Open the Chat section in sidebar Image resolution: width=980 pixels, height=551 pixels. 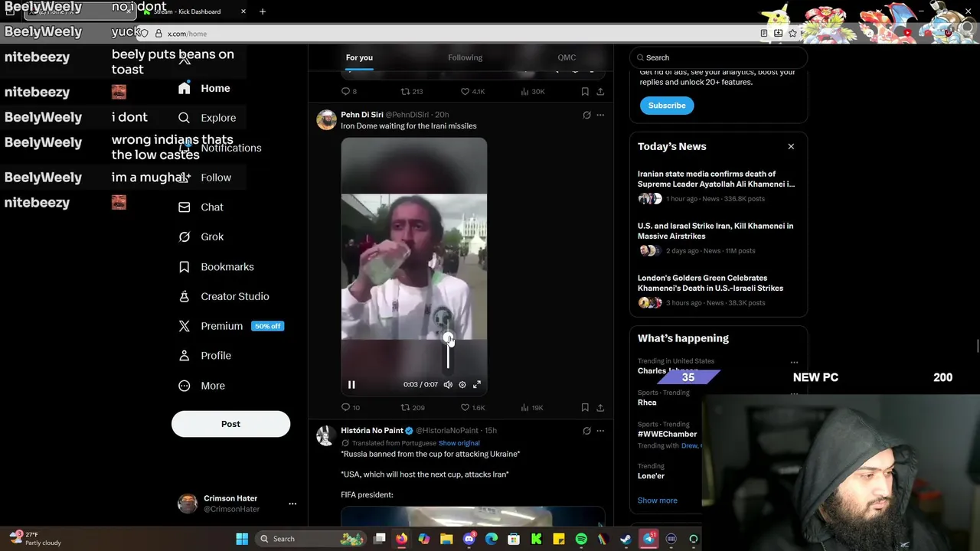pos(201,207)
